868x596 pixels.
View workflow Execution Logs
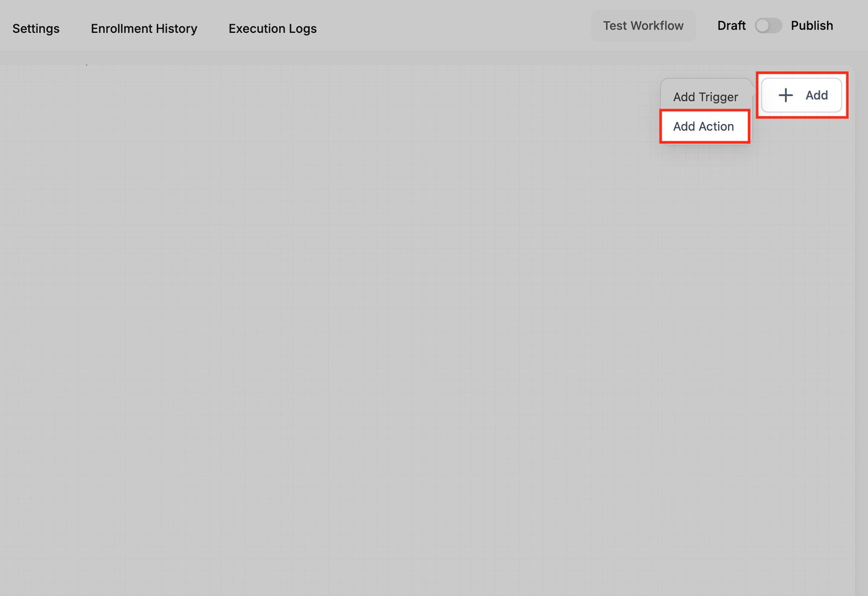[272, 29]
